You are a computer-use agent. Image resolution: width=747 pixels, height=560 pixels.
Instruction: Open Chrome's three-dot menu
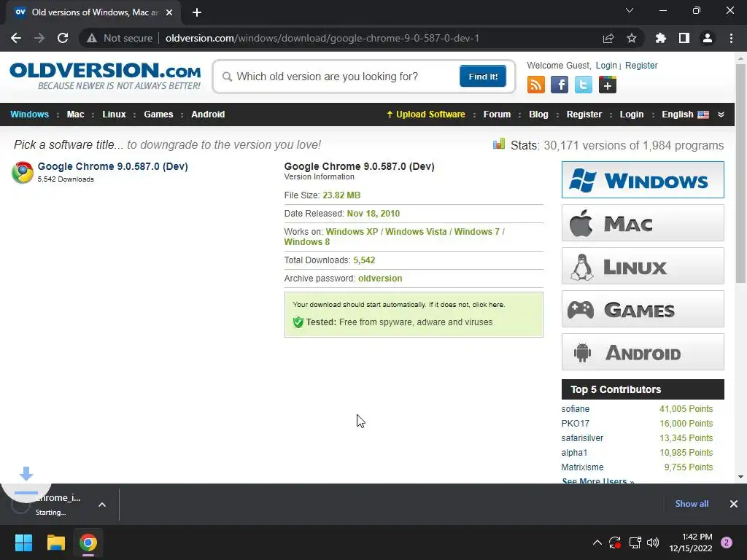731,38
